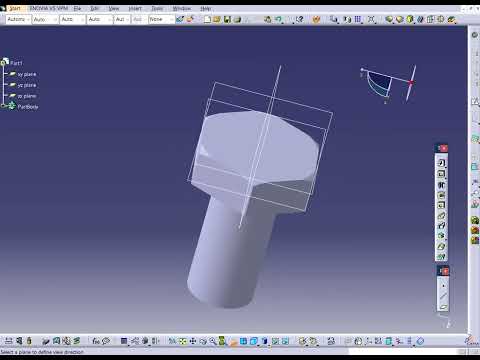Click the New document icon
Image resolution: width=480 pixels, height=360 pixels.
[x=207, y=19]
